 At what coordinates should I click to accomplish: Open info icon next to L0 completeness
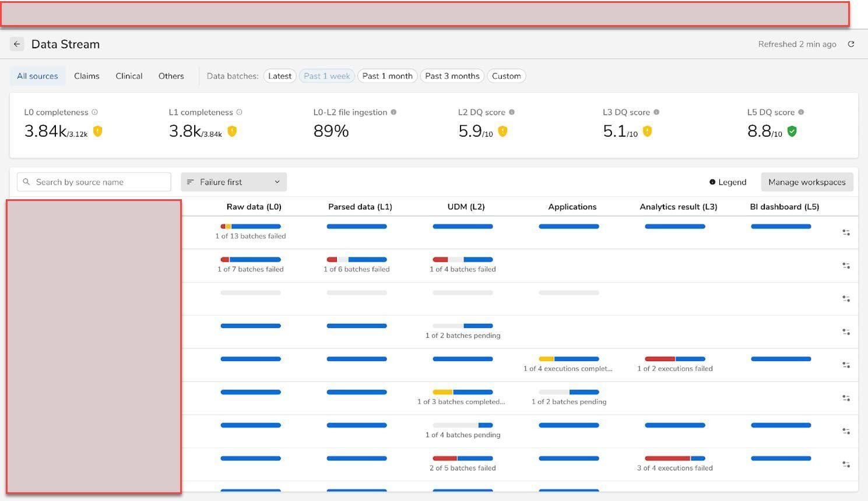coord(94,112)
